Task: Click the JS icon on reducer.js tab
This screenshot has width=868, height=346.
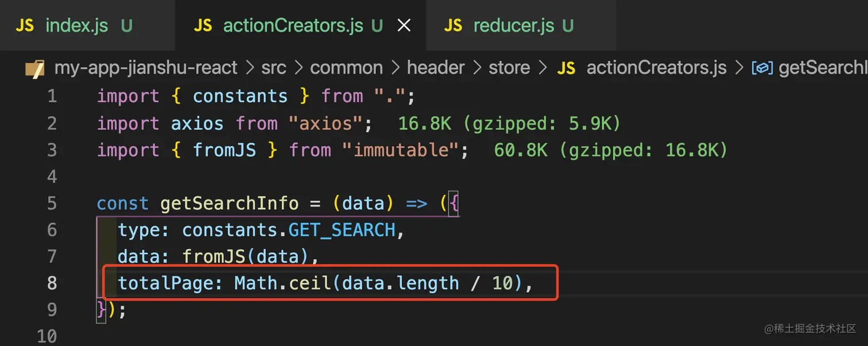Action: tap(453, 26)
